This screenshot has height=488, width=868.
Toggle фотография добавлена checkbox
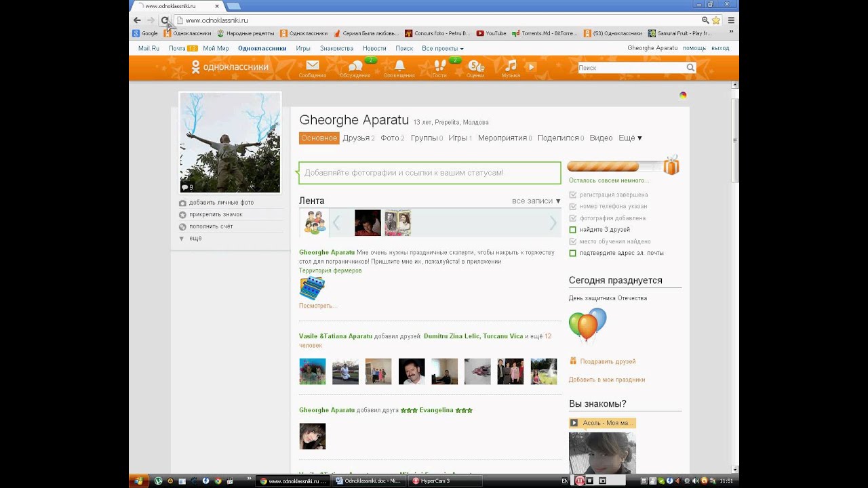[573, 218]
